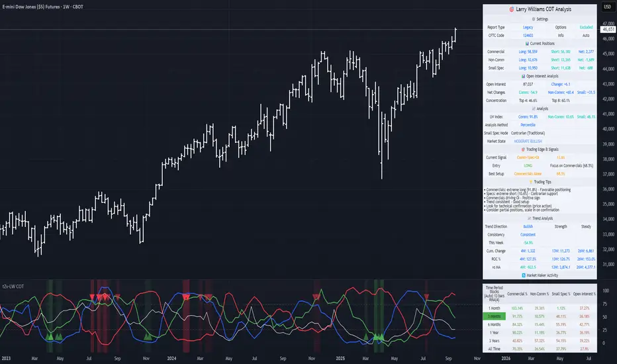Screen dimensions: 617x364
Task: Click the 'Commercial %' column header
Action: pos(517,294)
